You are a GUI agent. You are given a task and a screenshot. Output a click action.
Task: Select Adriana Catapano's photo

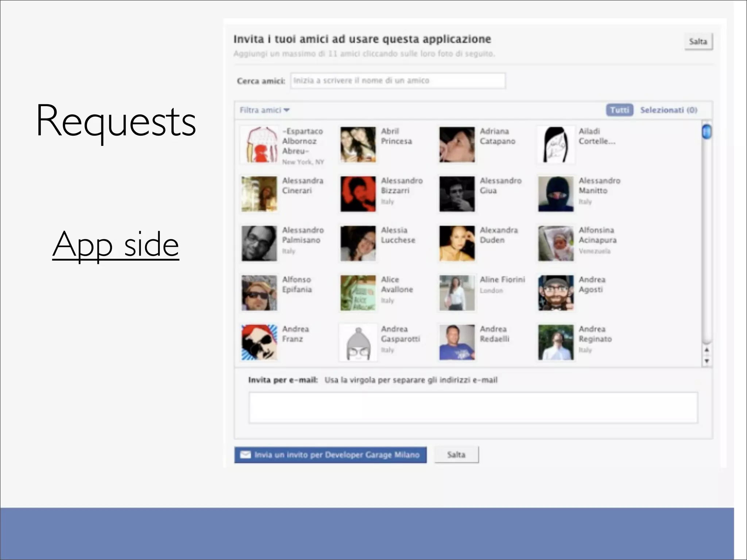coord(457,144)
